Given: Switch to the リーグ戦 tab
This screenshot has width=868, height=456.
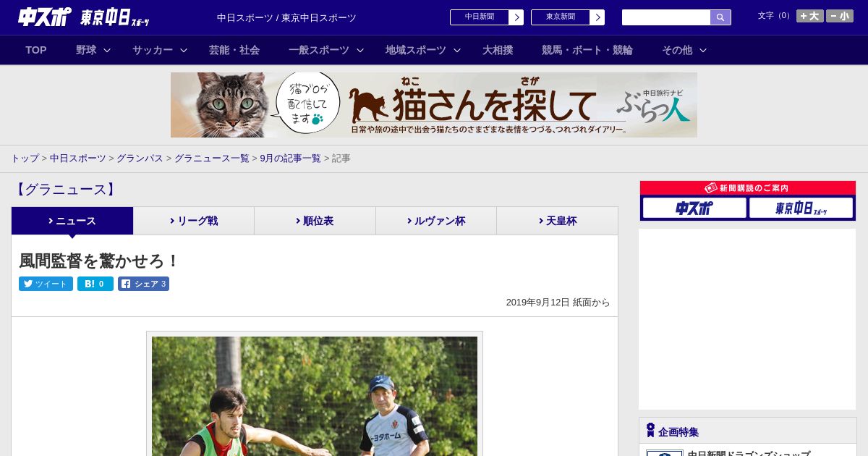Looking at the screenshot, I should [194, 221].
